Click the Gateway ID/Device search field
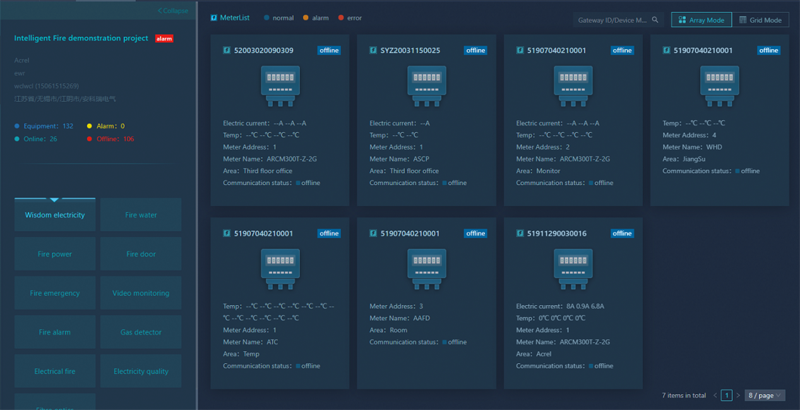Viewport: 800px width, 410px height. point(612,20)
